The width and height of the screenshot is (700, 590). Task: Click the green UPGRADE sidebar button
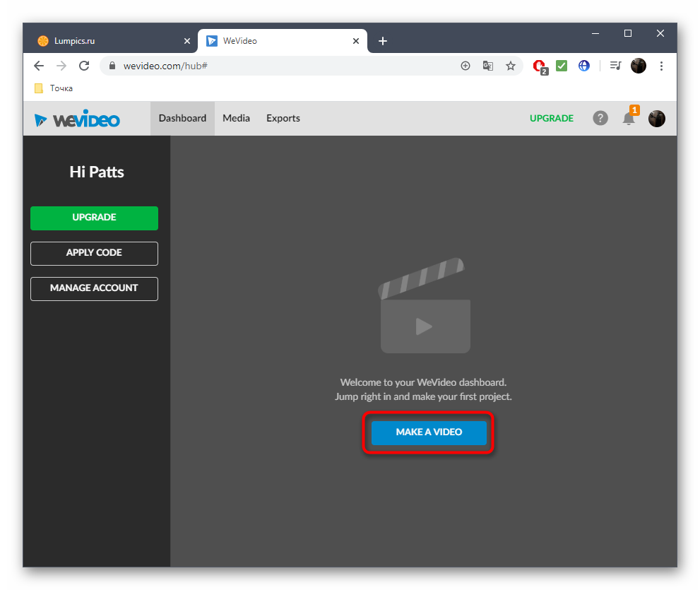click(94, 218)
